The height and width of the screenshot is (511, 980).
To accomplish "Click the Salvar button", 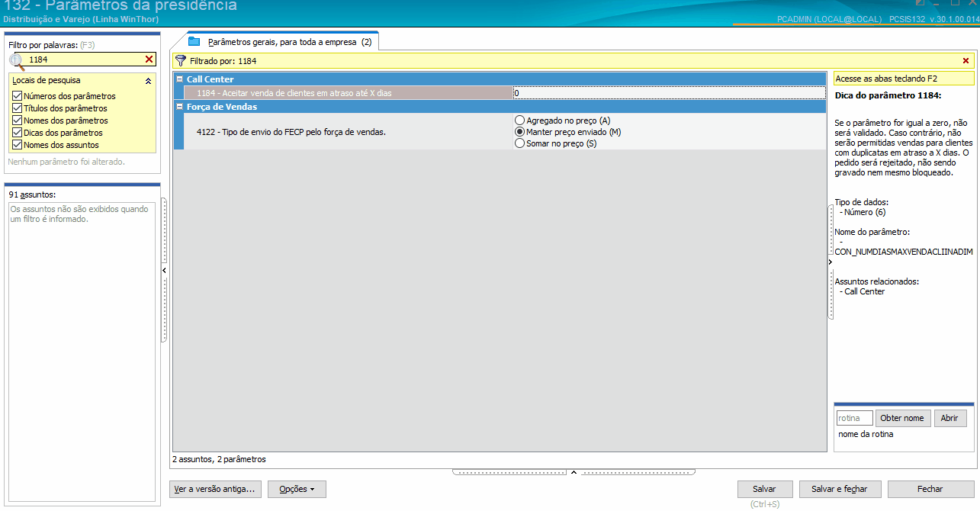I will (x=764, y=489).
